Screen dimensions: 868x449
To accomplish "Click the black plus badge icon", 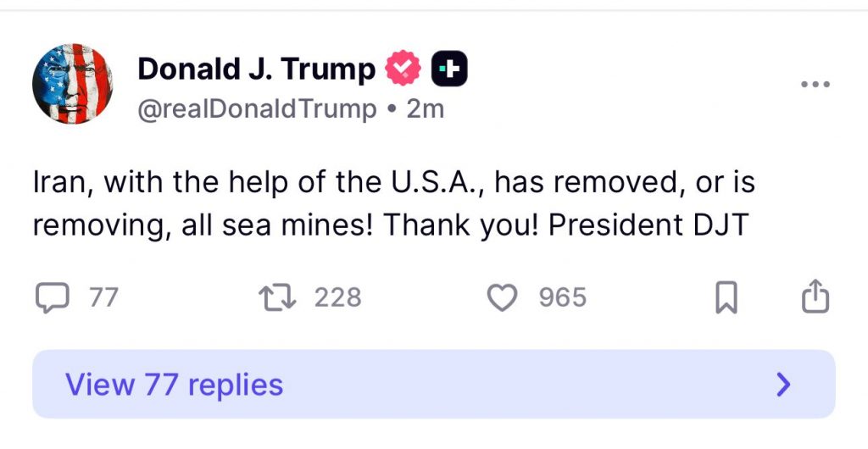I will (x=449, y=69).
